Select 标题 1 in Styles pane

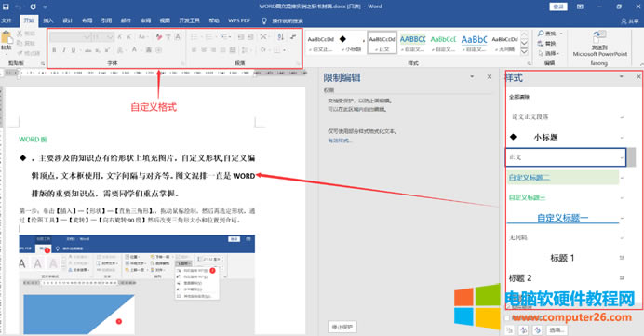[566, 258]
